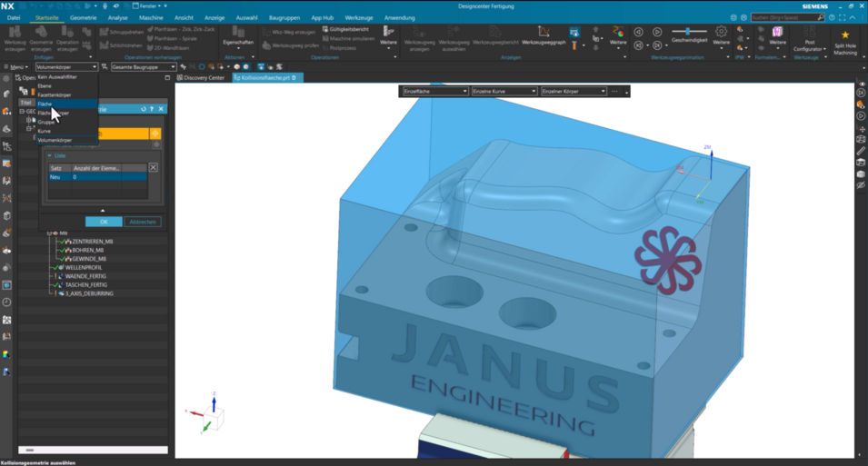Open Gültigkeitsbericht report

point(345,29)
